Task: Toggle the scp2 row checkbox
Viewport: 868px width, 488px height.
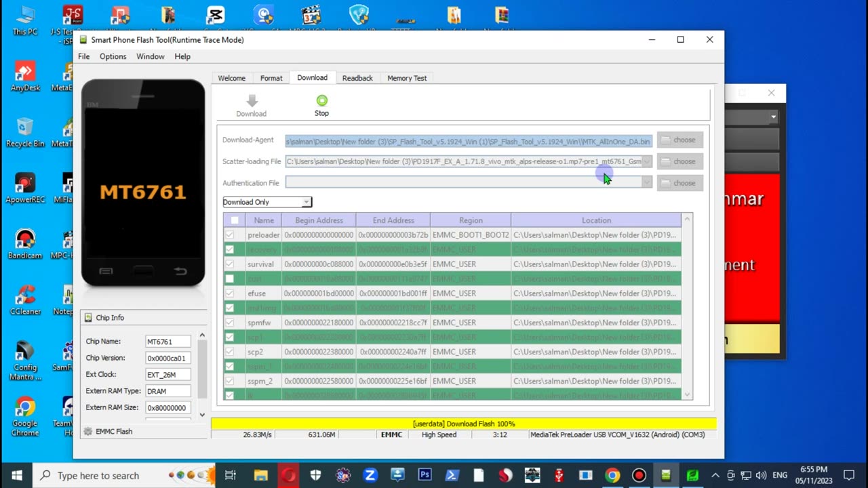Action: pos(230,352)
